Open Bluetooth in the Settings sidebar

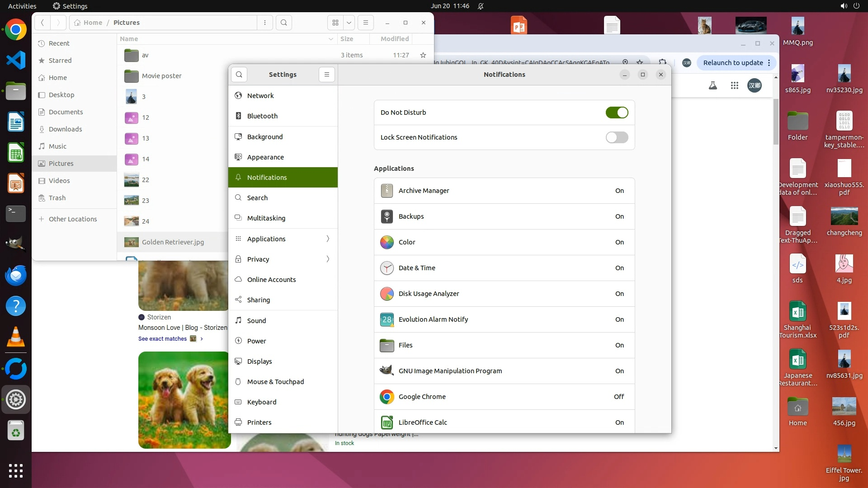pyautogui.click(x=262, y=116)
